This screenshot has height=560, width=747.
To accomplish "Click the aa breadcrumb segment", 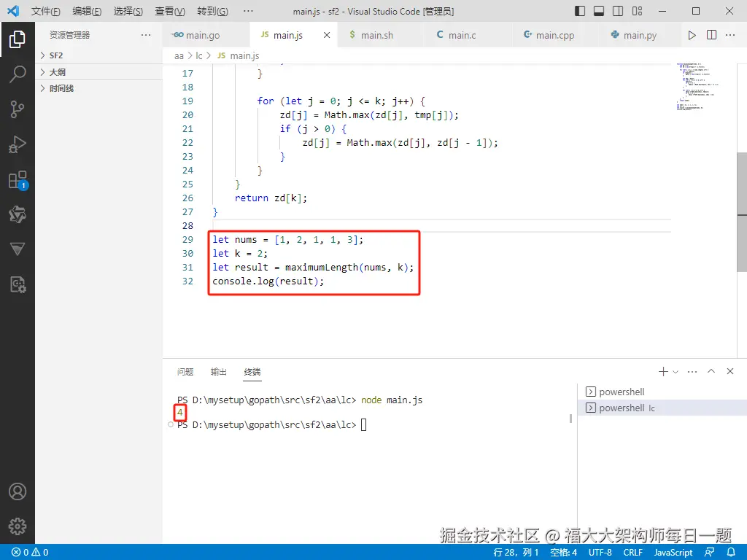I will coord(179,55).
